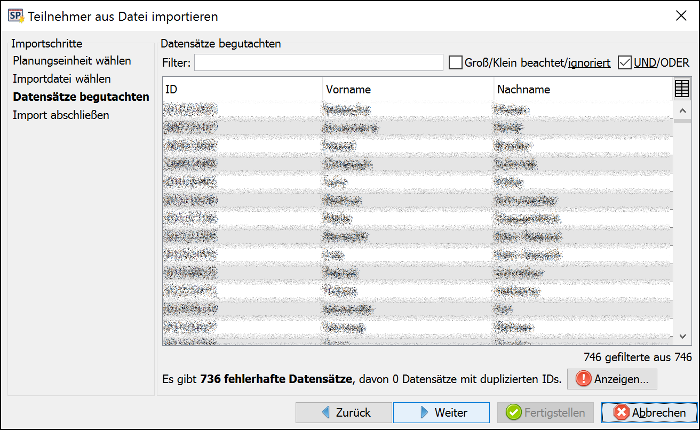The width and height of the screenshot is (700, 430).
Task: Select the Import abschließen step
Action: click(x=61, y=115)
